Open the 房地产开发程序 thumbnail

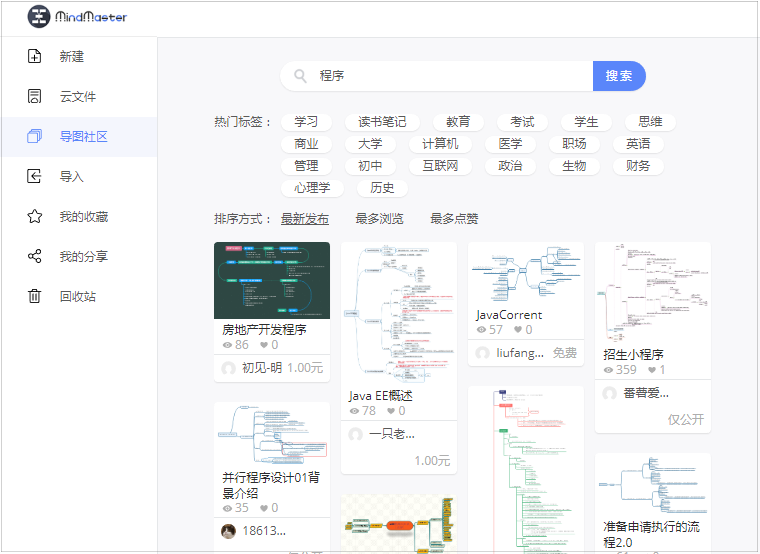pos(272,280)
